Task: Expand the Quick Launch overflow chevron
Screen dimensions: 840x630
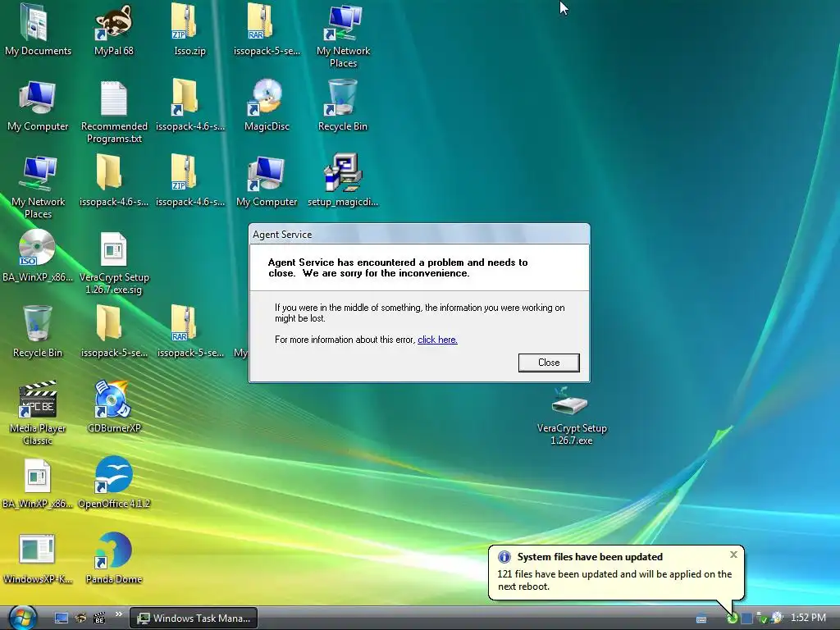Action: tap(118, 614)
